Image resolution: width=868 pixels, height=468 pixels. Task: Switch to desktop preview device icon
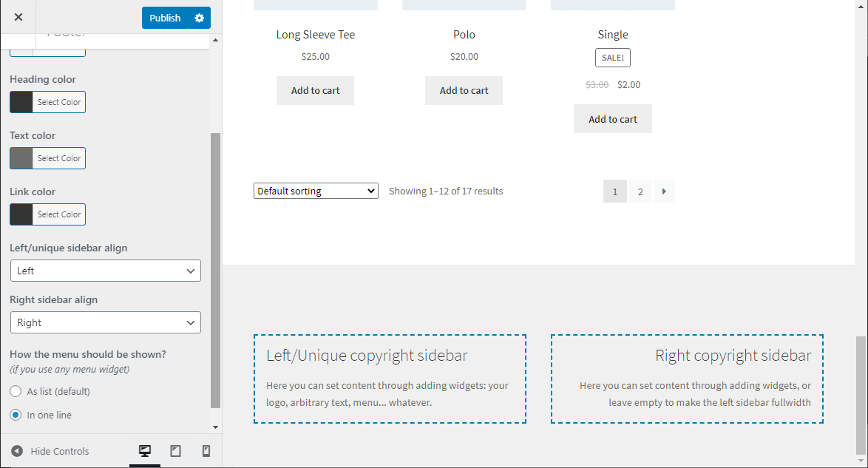click(x=145, y=451)
